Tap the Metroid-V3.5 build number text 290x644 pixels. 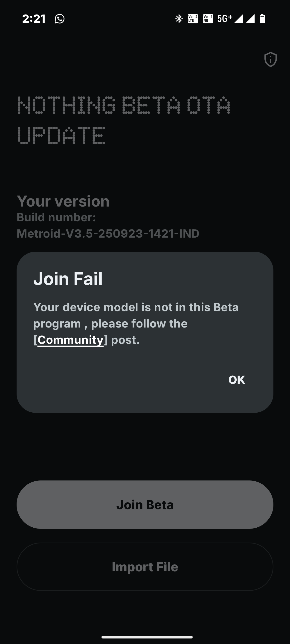tap(108, 233)
